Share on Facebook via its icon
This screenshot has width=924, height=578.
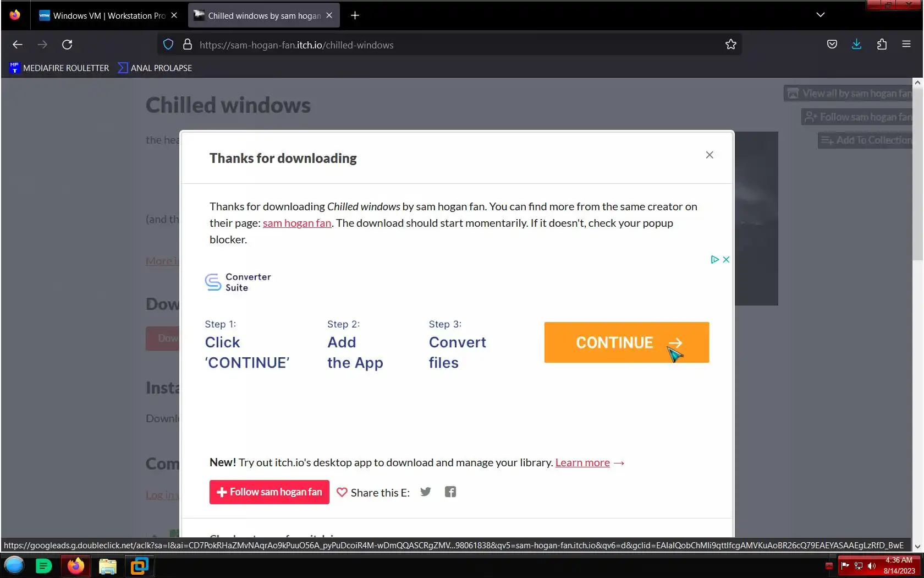point(450,492)
